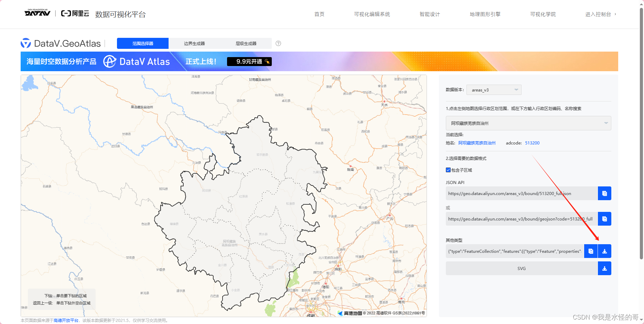Click the DATAV logo in header
This screenshot has height=324, width=644.
37,13
